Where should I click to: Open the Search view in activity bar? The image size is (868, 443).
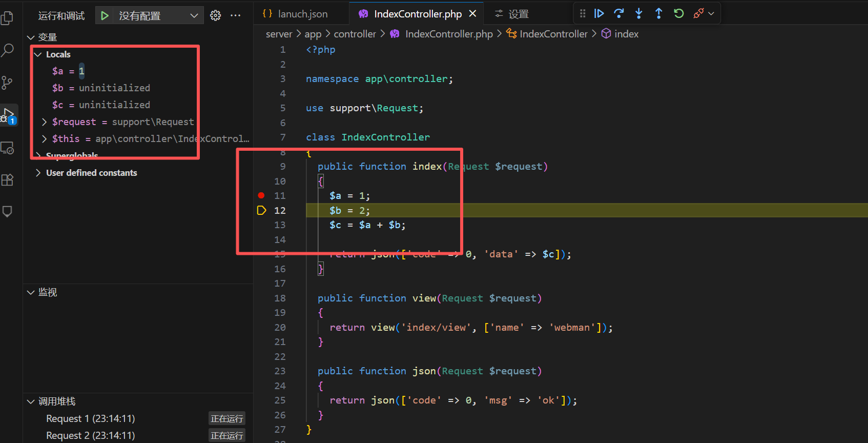8,50
